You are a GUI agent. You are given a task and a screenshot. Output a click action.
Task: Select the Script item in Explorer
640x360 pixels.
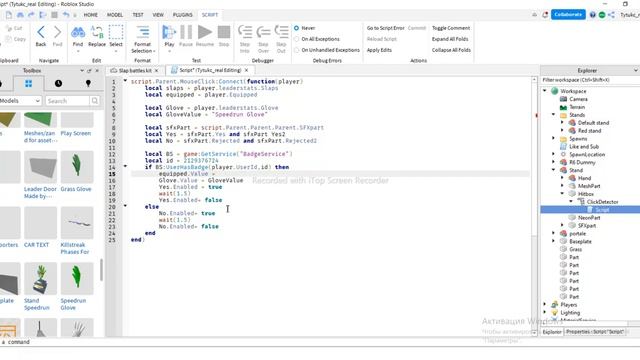point(602,209)
